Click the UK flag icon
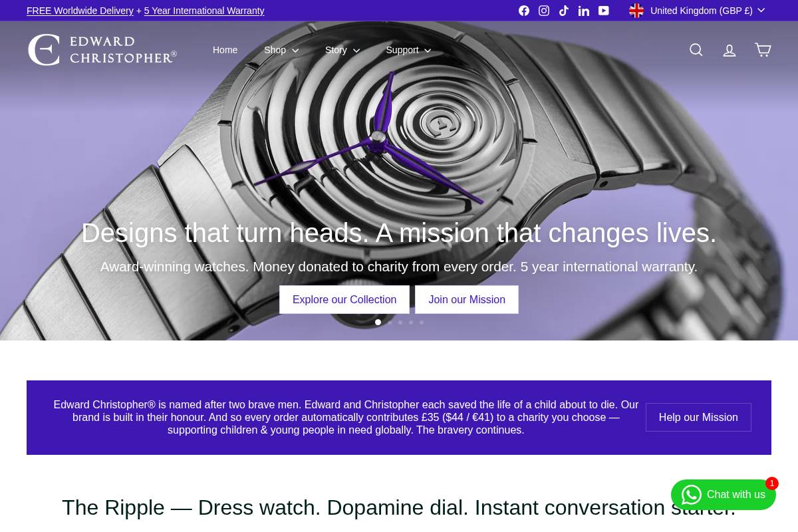 pos(636,11)
